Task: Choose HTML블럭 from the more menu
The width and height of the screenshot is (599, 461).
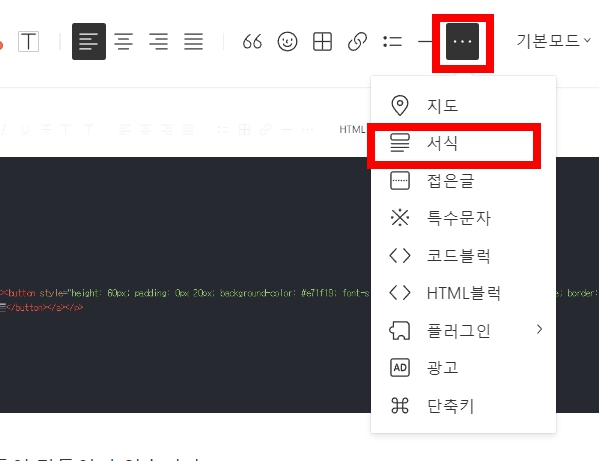Action: coord(463,293)
